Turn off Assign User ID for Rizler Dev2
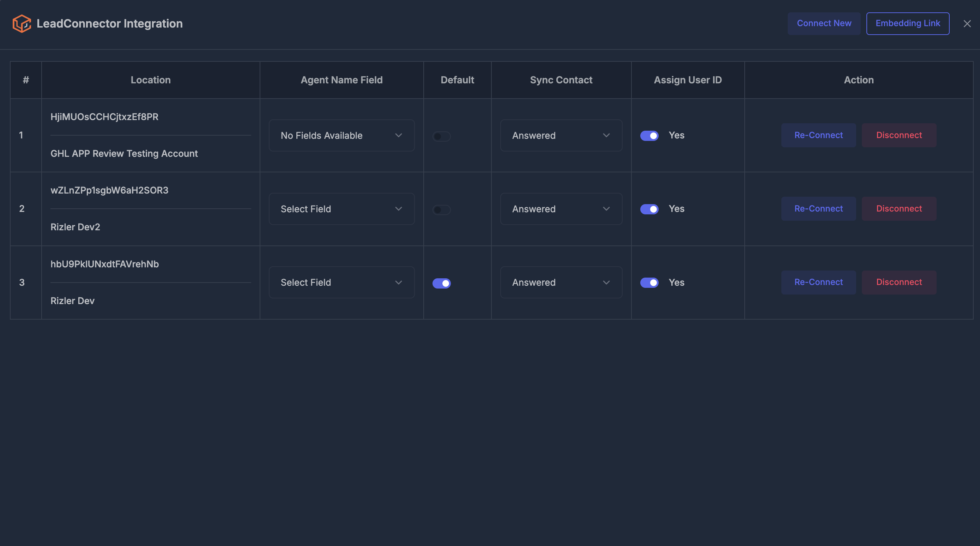Screen dimensions: 980x546 coord(649,209)
